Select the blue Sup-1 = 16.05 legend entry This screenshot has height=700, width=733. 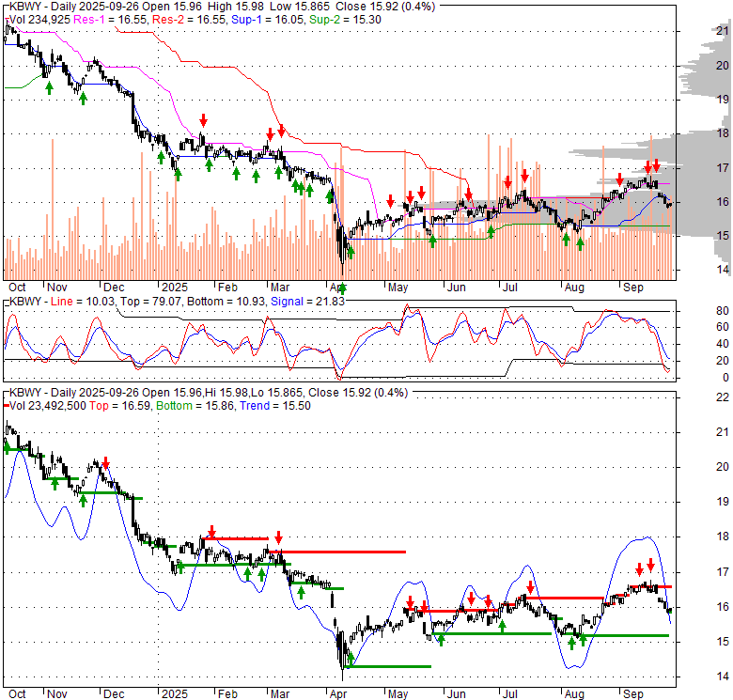(x=269, y=20)
